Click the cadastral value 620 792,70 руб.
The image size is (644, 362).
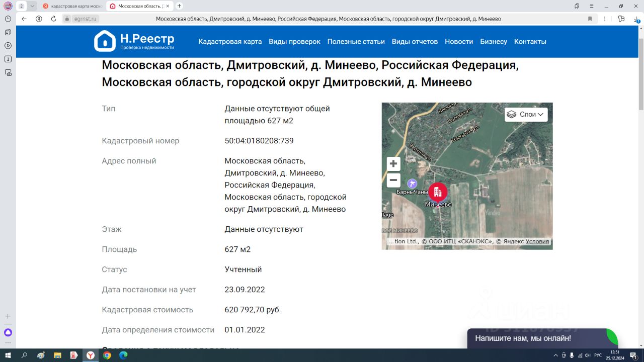253,310
